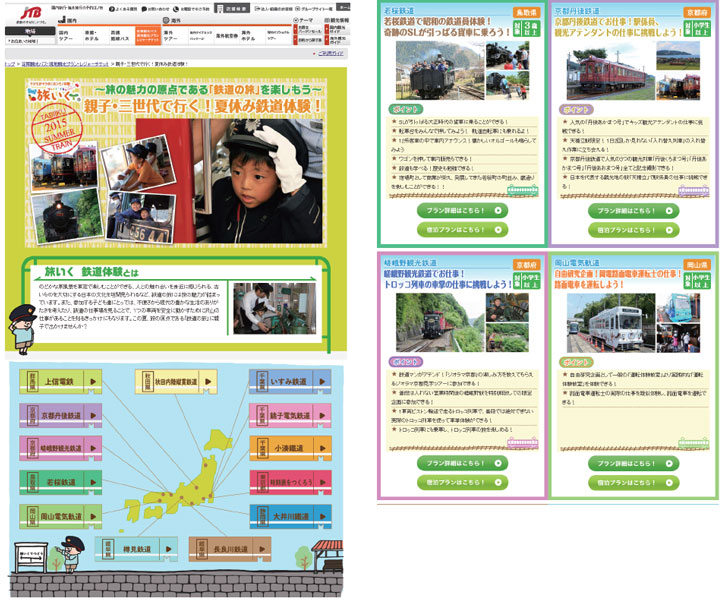This screenshot has height=600, width=725.
Task: Click the 嵯峨野観光鉄道 map ticket arrow
Action: coord(93,448)
